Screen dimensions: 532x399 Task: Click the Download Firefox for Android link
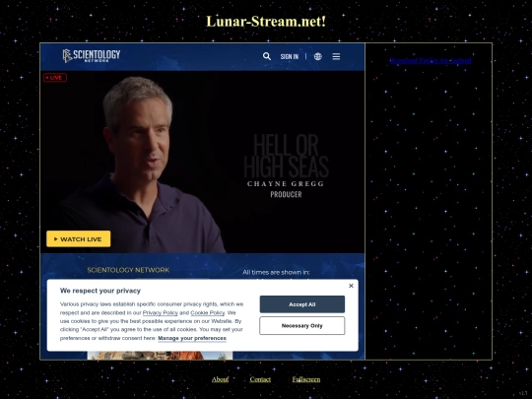tap(431, 61)
